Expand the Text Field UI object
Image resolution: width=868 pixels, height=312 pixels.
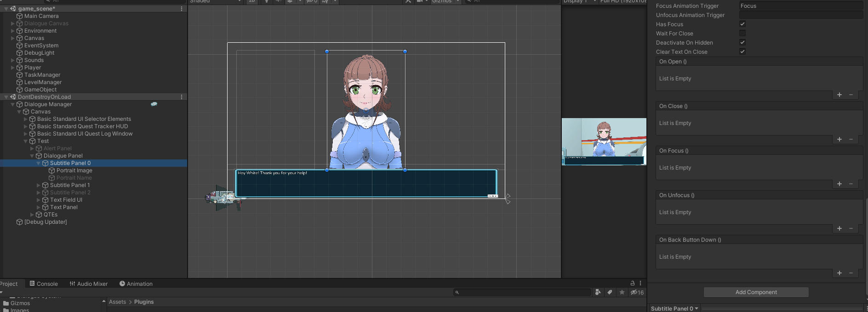[x=39, y=200]
